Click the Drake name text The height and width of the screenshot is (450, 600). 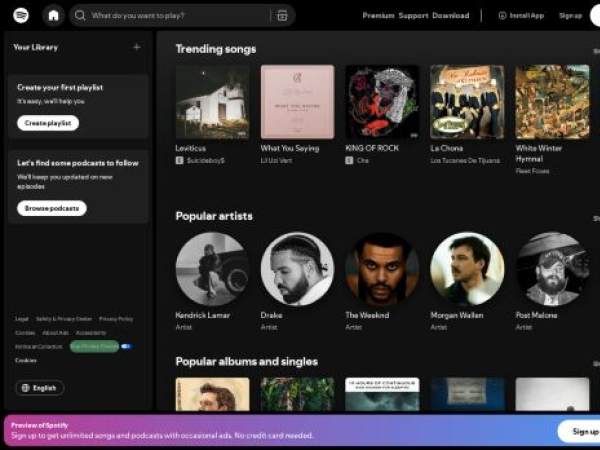click(271, 315)
